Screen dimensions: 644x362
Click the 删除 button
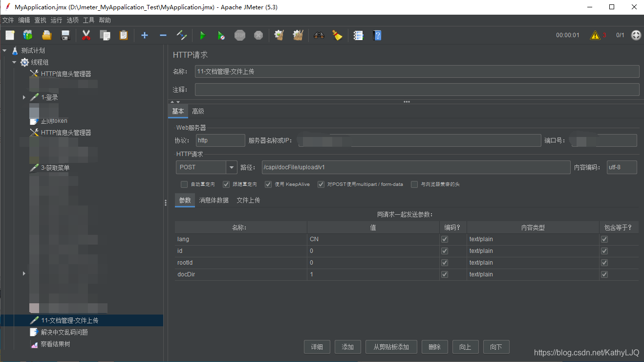[434, 347]
